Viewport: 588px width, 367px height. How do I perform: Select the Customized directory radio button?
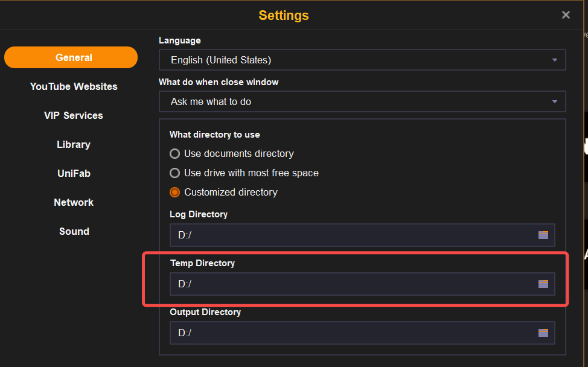point(175,192)
